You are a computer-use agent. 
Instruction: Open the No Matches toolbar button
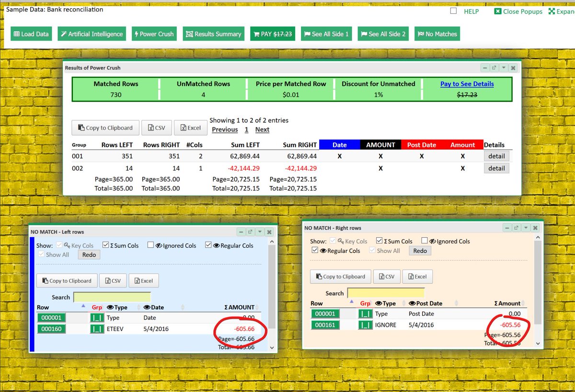click(x=437, y=34)
